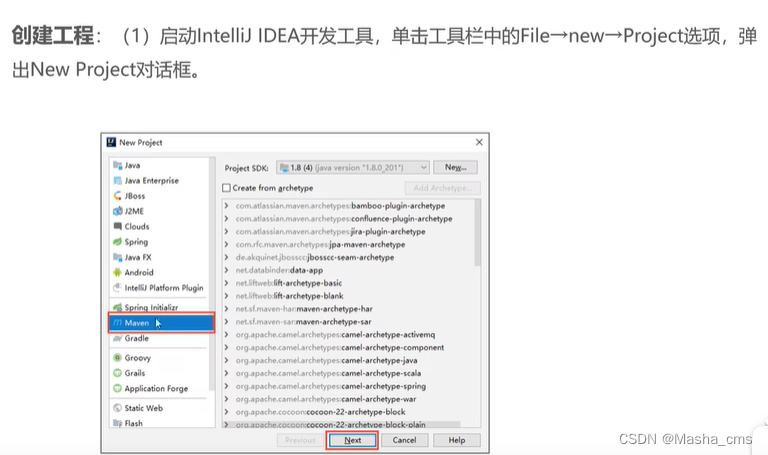Image resolution: width=768 pixels, height=455 pixels.
Task: Click the IntelliJ logo in title bar
Action: click(x=112, y=142)
